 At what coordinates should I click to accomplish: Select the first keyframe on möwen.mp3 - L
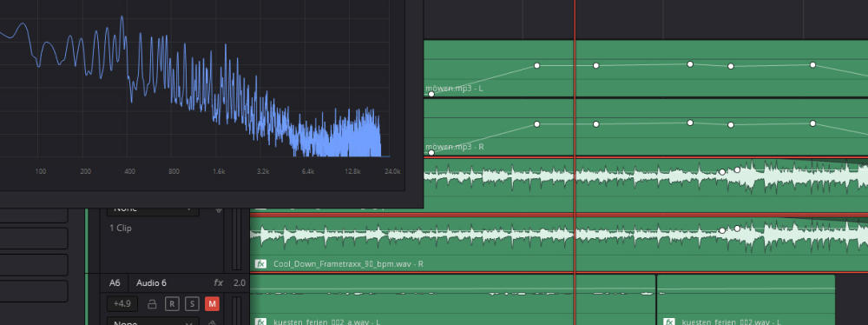pyautogui.click(x=431, y=94)
